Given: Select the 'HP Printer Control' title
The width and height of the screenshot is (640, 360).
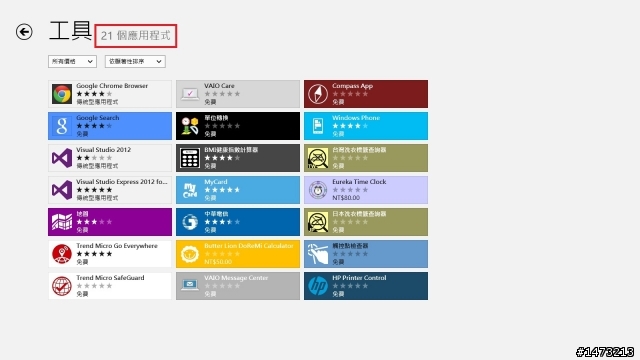Looking at the screenshot, I should click(x=359, y=278).
